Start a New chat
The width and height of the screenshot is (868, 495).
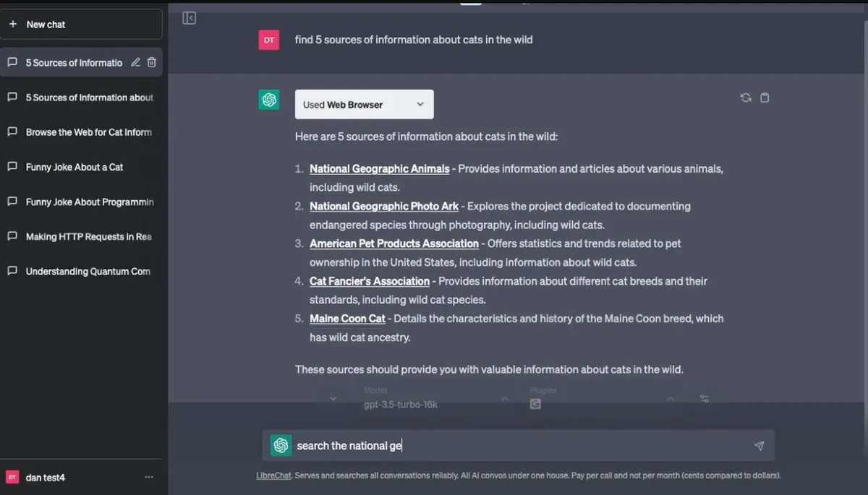coord(81,25)
